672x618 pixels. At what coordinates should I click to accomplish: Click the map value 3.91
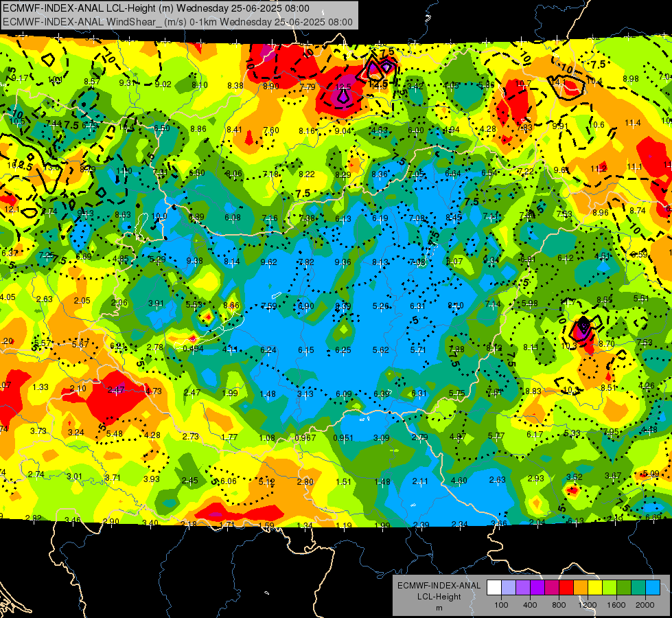point(156,304)
